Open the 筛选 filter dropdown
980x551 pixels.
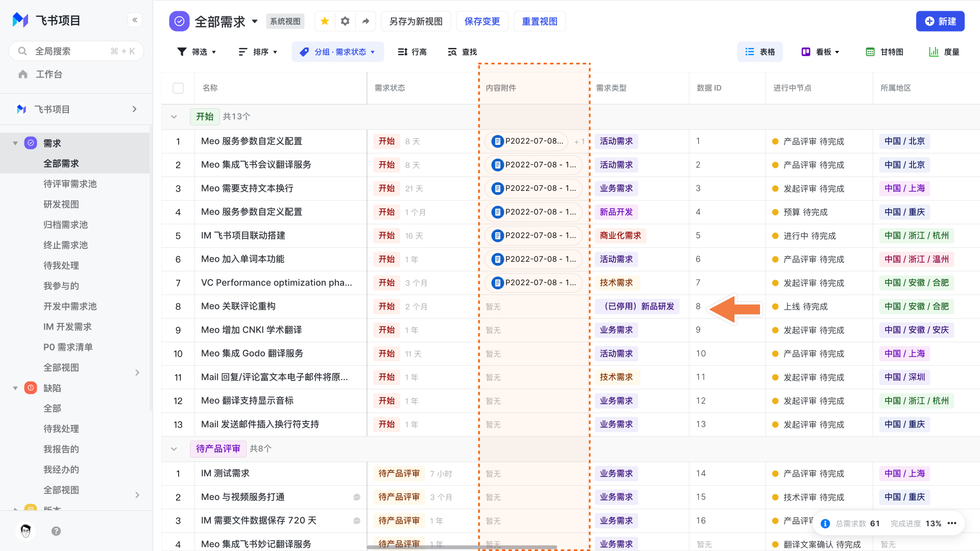(x=197, y=52)
